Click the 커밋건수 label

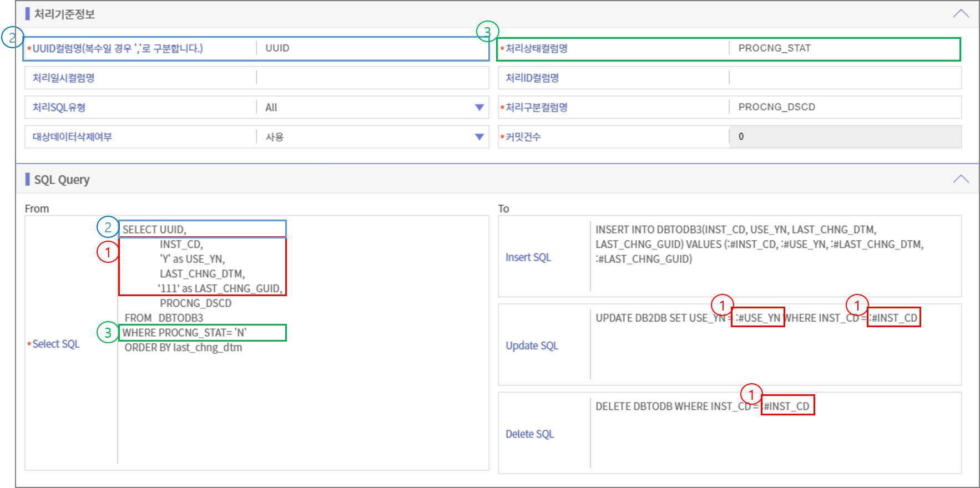(x=523, y=137)
